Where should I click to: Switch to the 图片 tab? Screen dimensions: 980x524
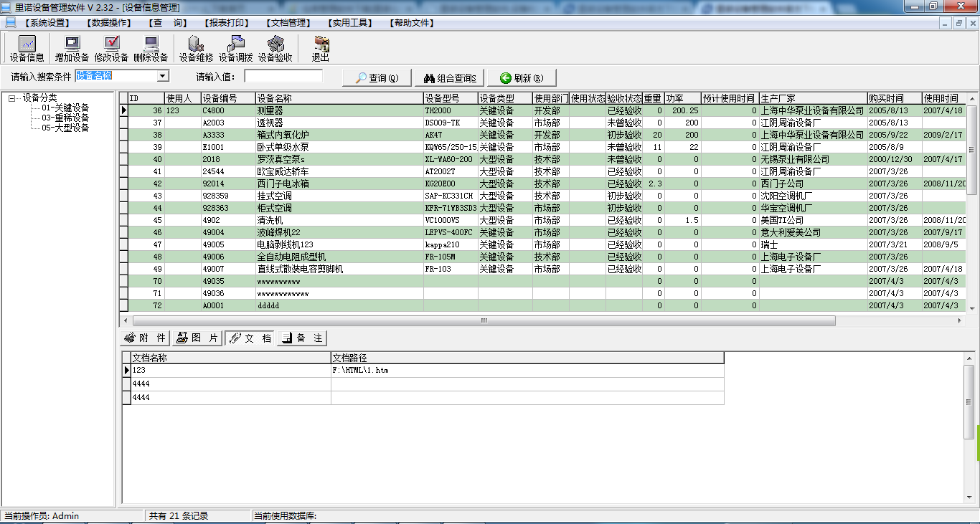coord(197,338)
